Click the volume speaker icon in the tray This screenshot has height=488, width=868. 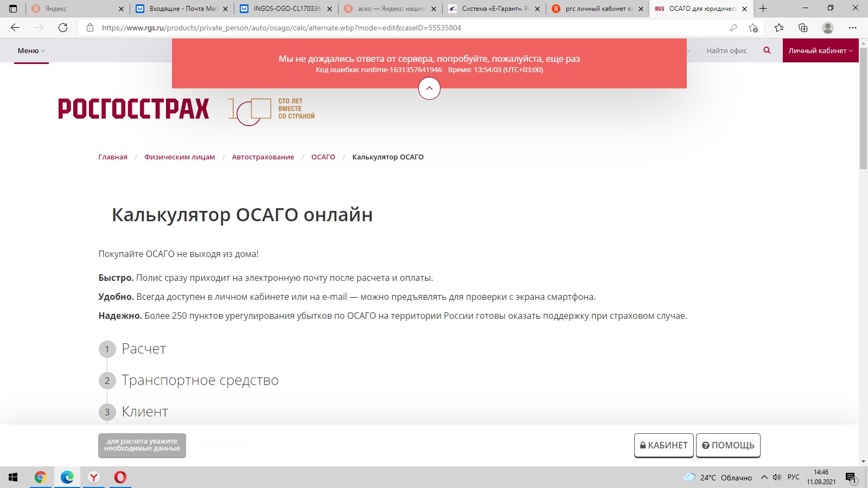click(777, 477)
